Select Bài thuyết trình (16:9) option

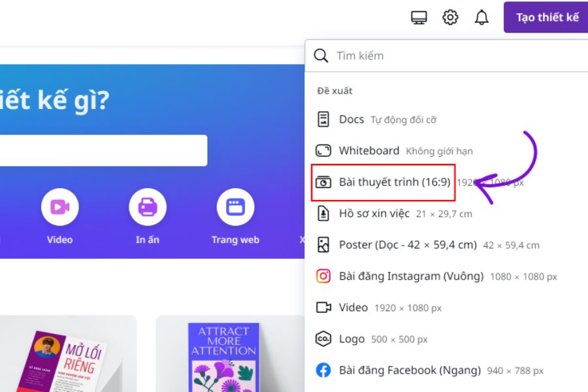(394, 182)
